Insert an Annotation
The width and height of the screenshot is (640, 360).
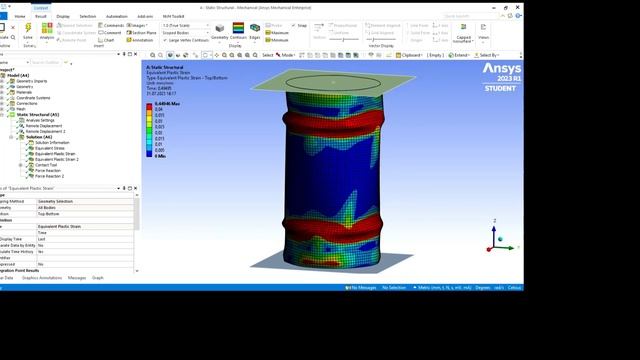(x=140, y=40)
